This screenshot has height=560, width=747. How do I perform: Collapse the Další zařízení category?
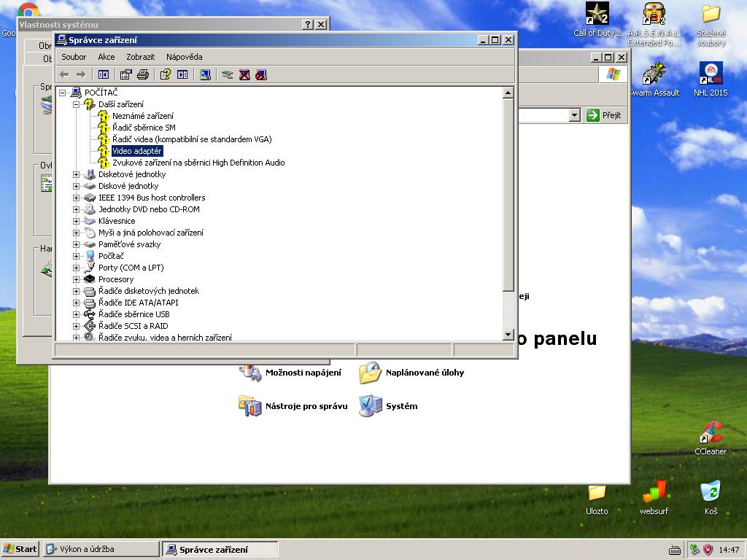(x=76, y=104)
